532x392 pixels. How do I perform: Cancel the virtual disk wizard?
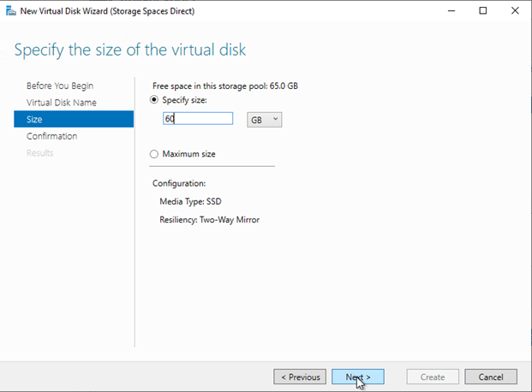tap(490, 377)
